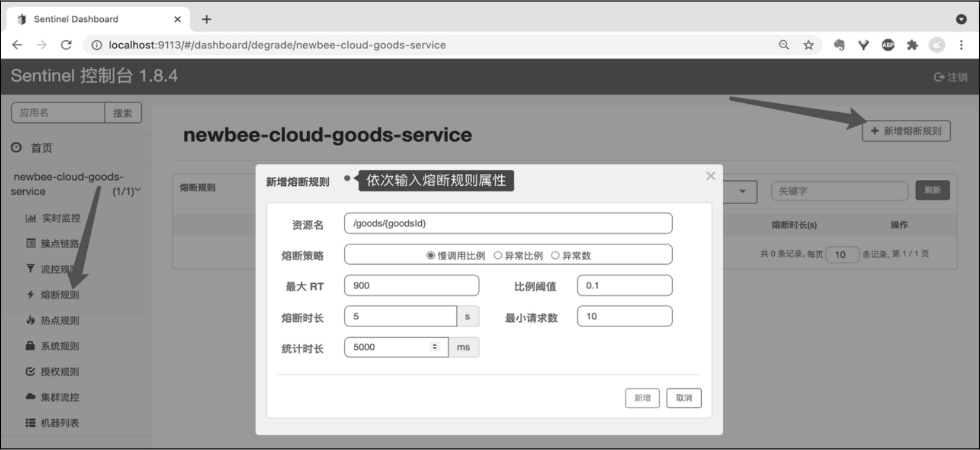Open the dropdown beside the 关键字 field

coord(741,191)
